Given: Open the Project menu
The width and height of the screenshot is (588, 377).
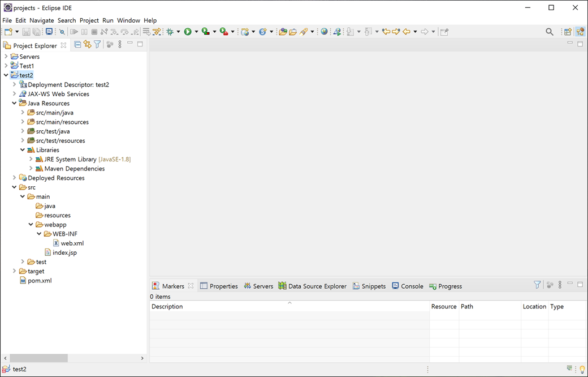Looking at the screenshot, I should pos(89,20).
